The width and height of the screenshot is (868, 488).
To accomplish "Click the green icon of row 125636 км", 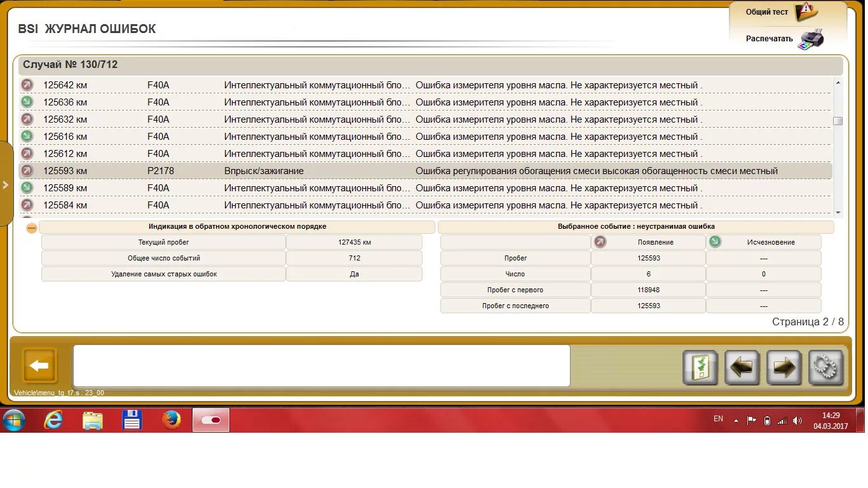I will (27, 102).
